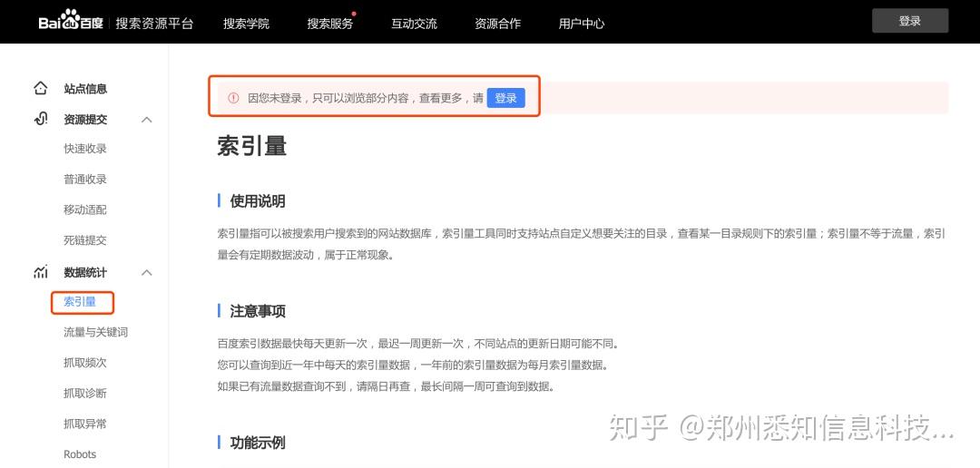The image size is (980, 468).
Task: Open Robots in sidebar
Action: pyautogui.click(x=80, y=454)
